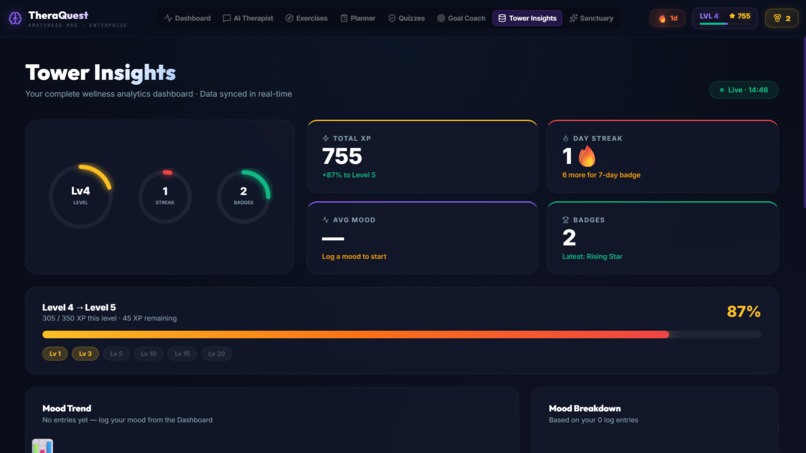This screenshot has height=453, width=806.
Task: Click the star icon beside 755
Action: coord(732,16)
